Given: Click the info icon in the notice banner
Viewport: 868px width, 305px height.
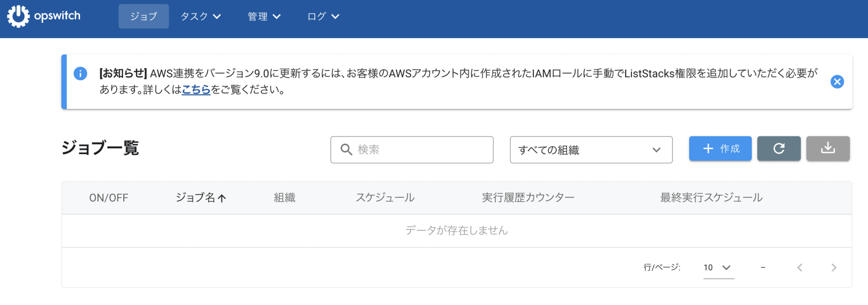Looking at the screenshot, I should (x=80, y=73).
